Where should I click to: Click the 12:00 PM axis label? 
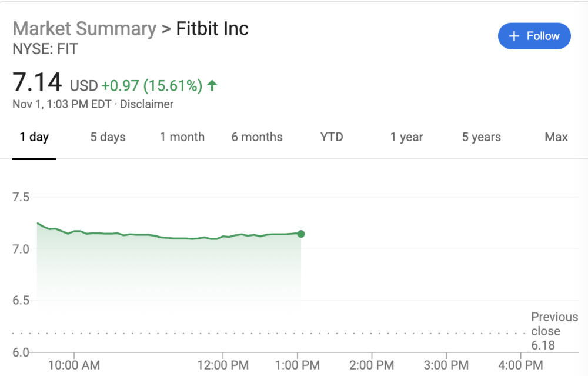tap(223, 365)
